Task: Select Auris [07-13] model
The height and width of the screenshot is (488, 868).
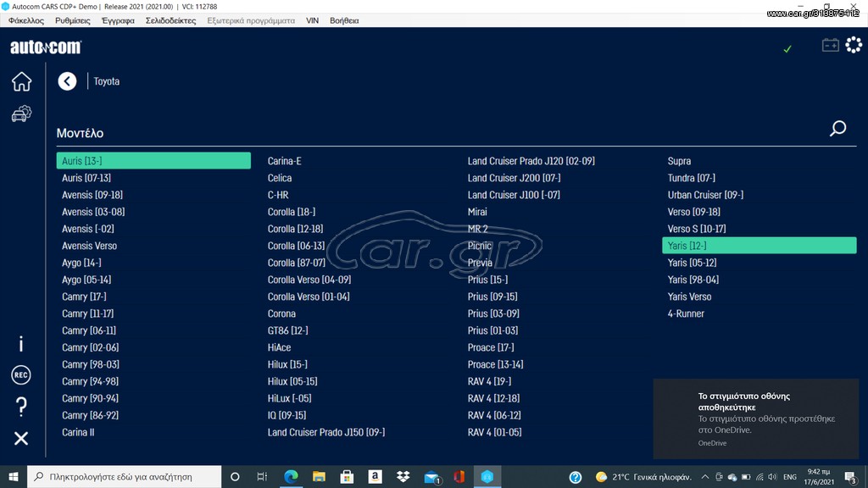Action: point(86,178)
